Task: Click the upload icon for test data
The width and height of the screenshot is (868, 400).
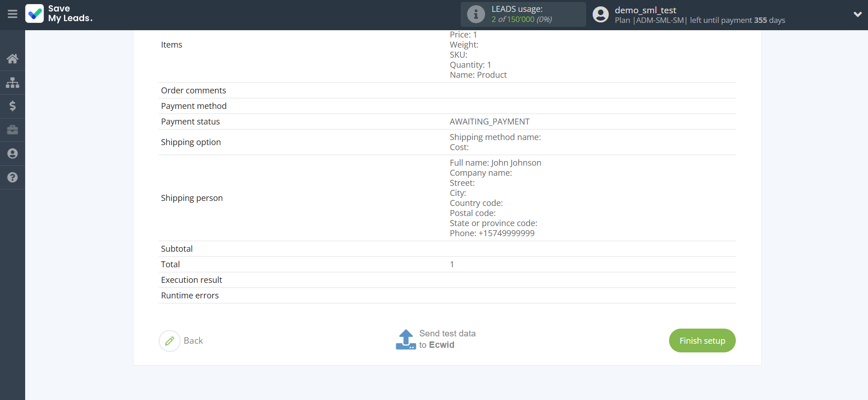Action: coord(406,340)
